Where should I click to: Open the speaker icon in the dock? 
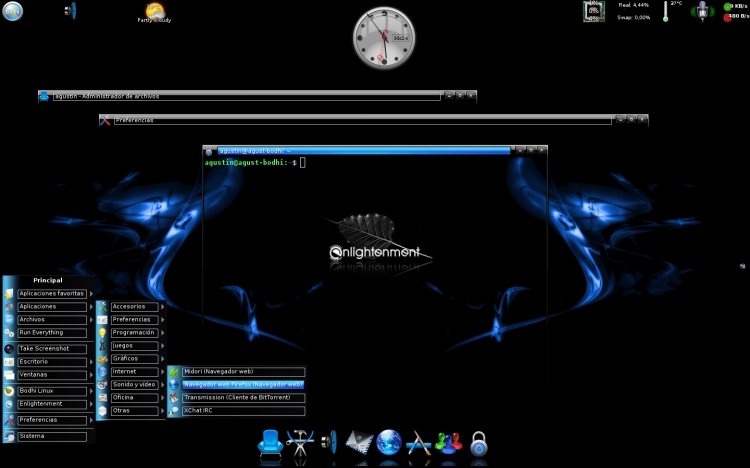329,442
